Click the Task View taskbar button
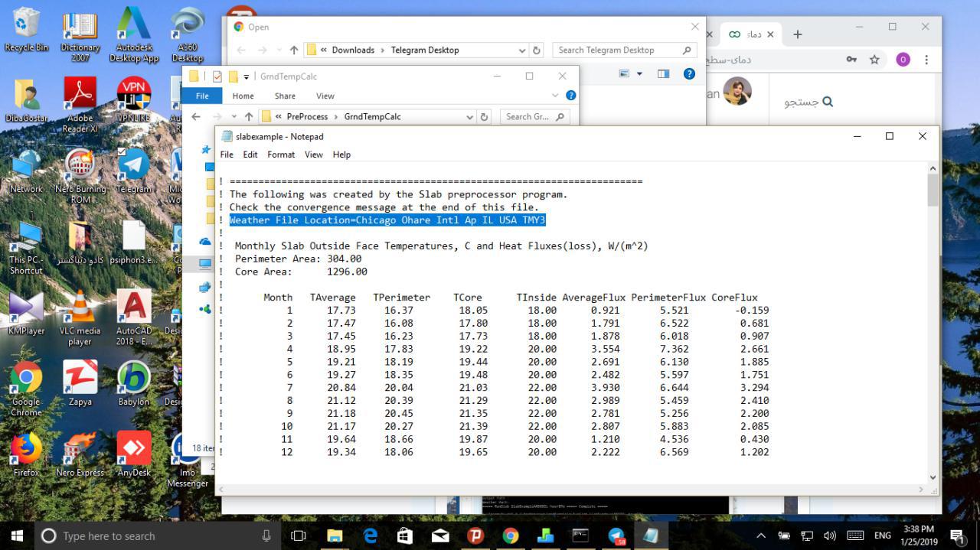This screenshot has width=980, height=550. click(x=299, y=535)
